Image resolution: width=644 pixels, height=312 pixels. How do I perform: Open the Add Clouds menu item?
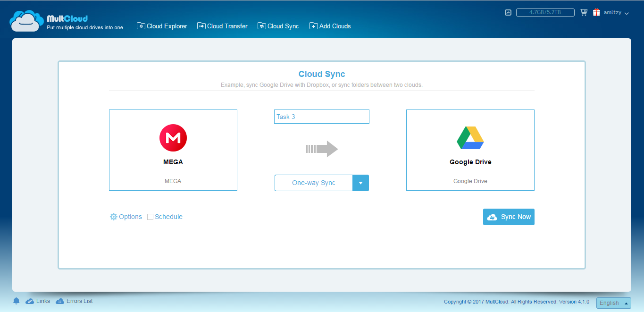click(x=330, y=26)
